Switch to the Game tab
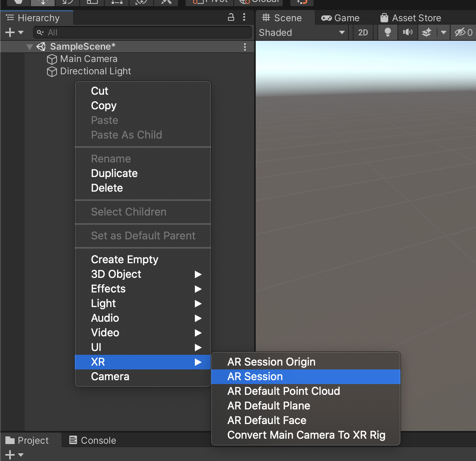 (340, 18)
